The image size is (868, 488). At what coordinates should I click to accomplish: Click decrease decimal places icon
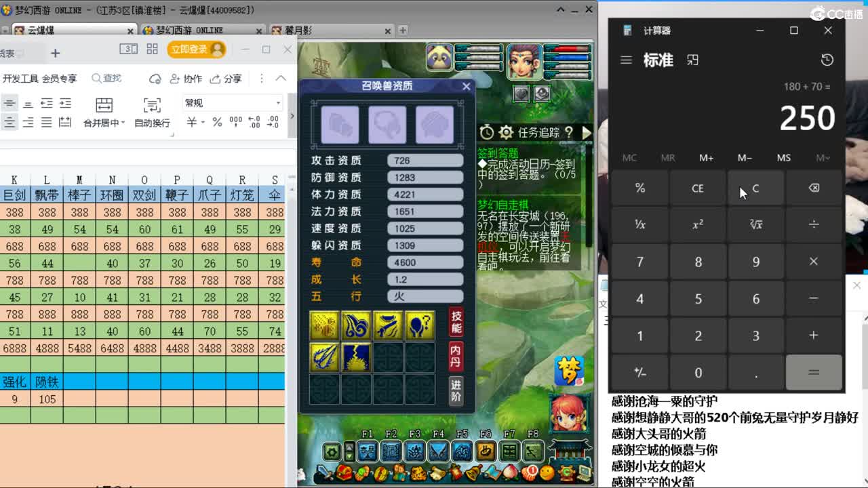pos(273,122)
